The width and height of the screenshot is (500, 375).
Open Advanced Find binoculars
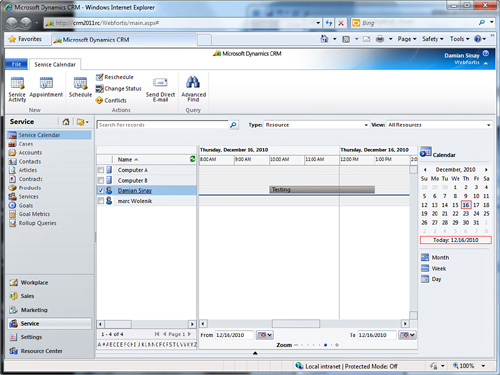point(193,89)
